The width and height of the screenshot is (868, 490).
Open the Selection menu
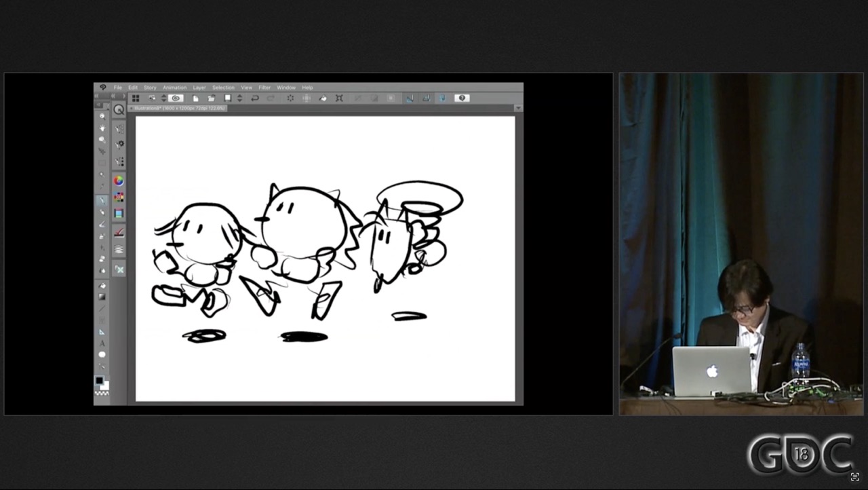point(223,88)
